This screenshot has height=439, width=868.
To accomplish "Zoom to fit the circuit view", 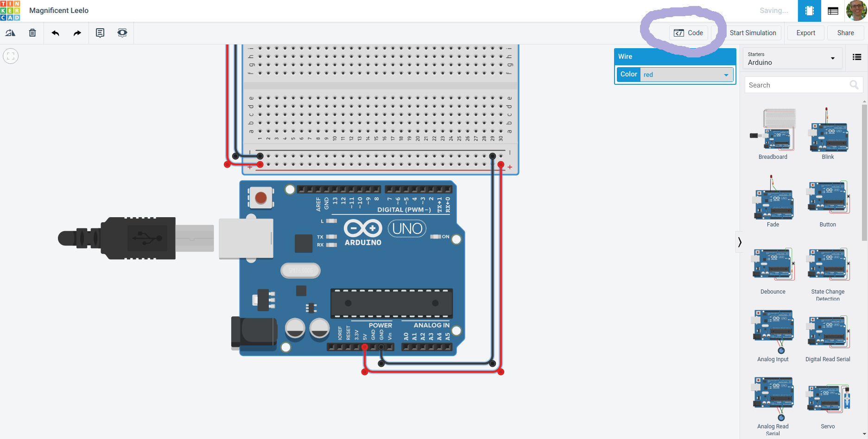I will tap(11, 56).
